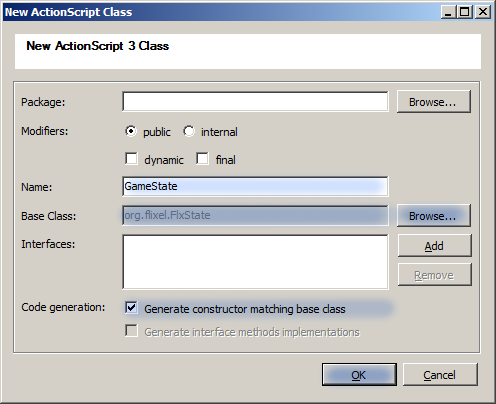496x404 pixels.
Task: Cancel the new class dialog
Action: click(x=440, y=375)
